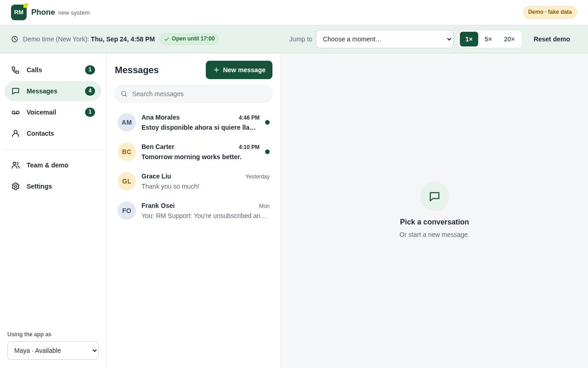
Task: Go to Voicemail in the sidebar
Action: coord(53,112)
